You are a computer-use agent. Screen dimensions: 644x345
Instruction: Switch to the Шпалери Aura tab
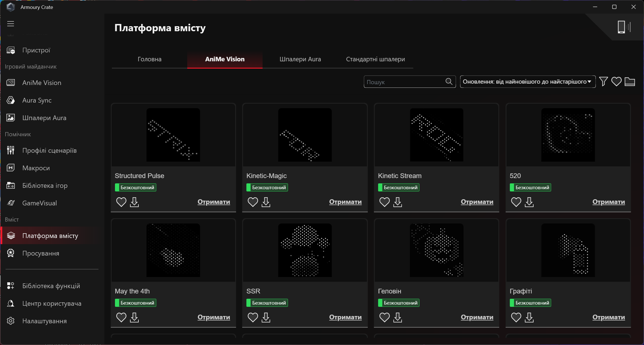[x=300, y=59]
